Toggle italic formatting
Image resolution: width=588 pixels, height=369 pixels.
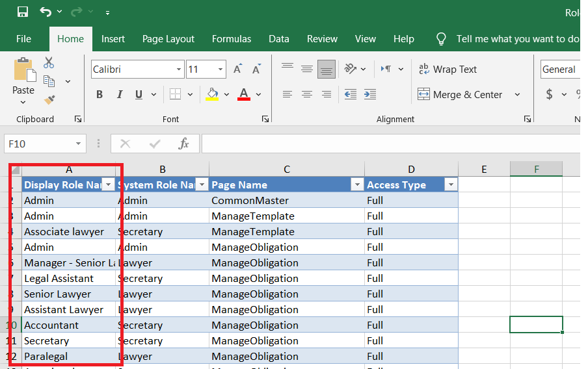[x=120, y=94]
